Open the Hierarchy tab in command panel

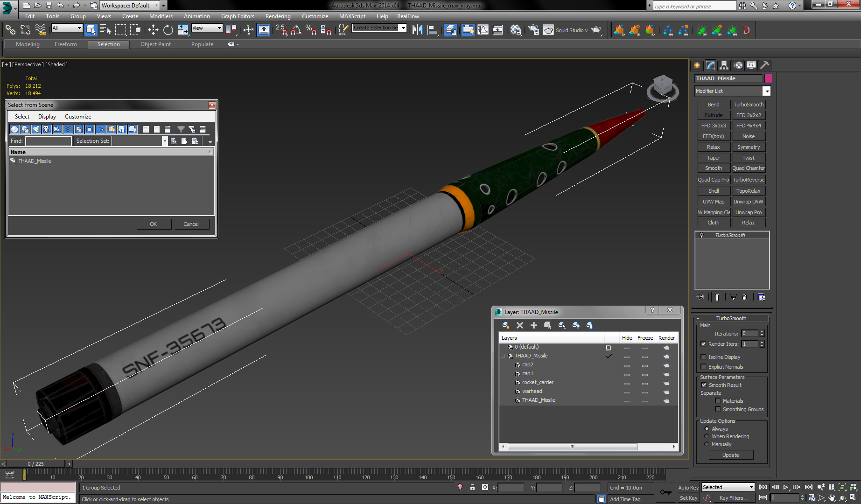point(724,65)
